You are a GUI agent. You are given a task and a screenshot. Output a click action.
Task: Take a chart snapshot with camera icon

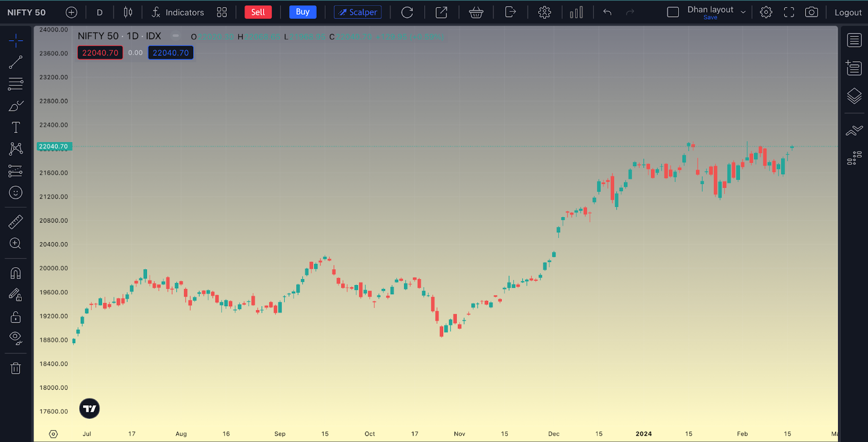812,12
